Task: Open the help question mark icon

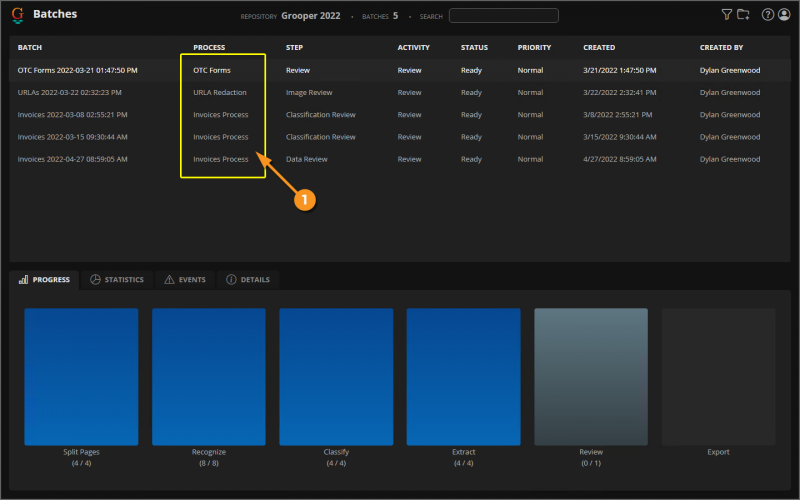Action: click(x=768, y=15)
